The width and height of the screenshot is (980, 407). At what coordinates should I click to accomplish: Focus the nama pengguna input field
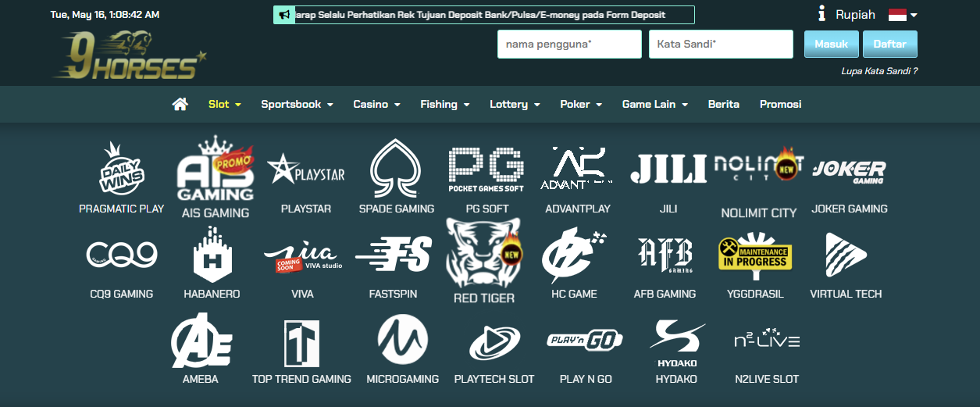[x=569, y=45]
